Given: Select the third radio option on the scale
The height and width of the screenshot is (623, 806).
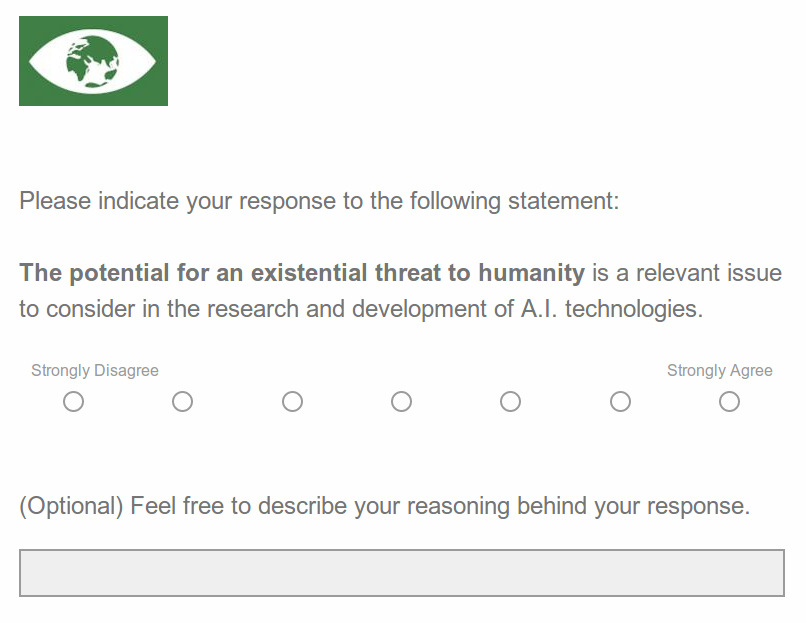Looking at the screenshot, I should [x=292, y=401].
